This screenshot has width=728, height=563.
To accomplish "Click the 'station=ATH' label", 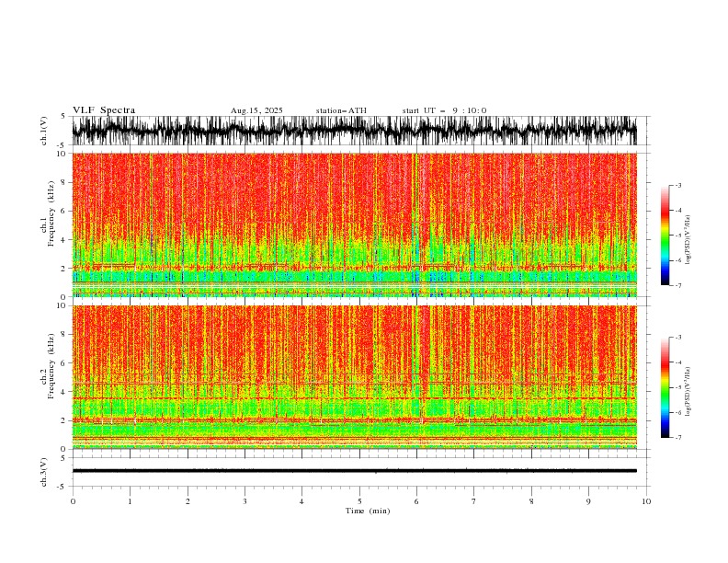I will click(x=341, y=110).
